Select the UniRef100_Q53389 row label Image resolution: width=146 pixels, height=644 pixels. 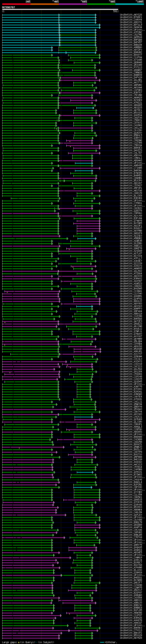tap(131, 65)
